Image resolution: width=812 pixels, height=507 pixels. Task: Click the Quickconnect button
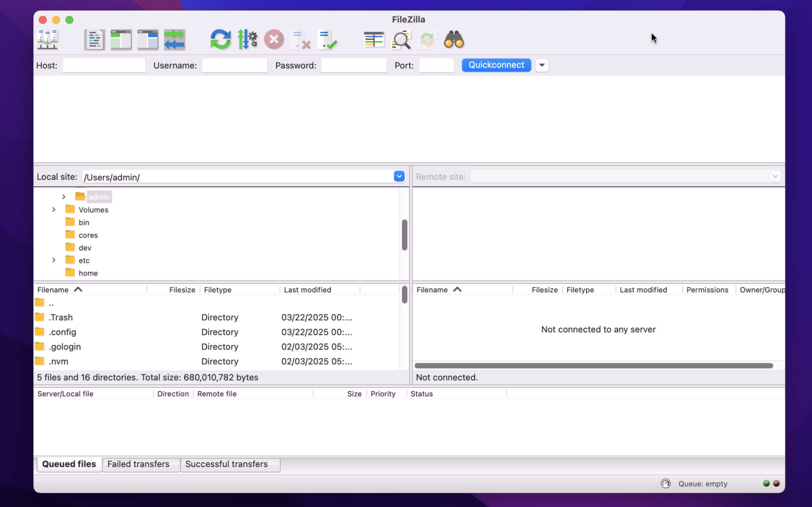497,65
